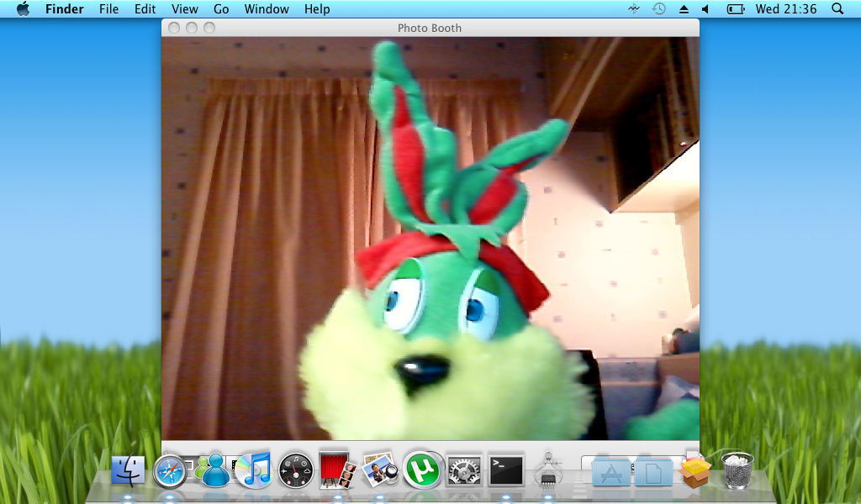Launch Terminal from the Dock
This screenshot has height=504, width=861.
pyautogui.click(x=505, y=470)
